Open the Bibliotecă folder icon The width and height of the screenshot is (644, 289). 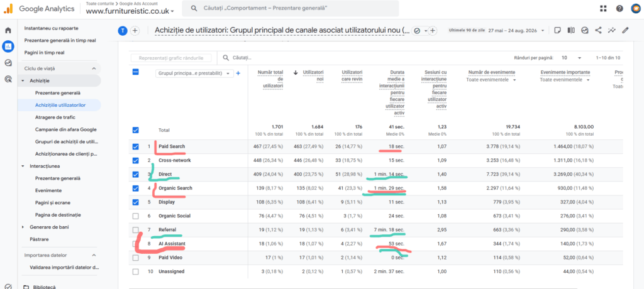(x=26, y=287)
